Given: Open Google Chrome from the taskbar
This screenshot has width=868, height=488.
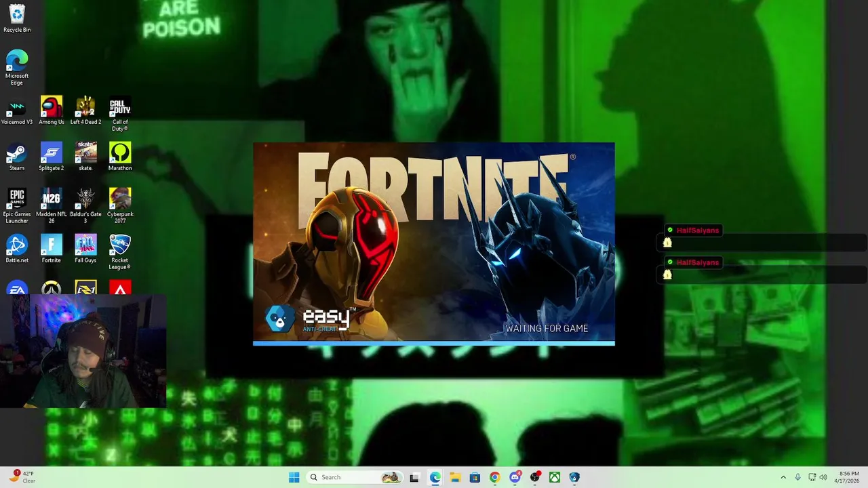Looking at the screenshot, I should tap(495, 477).
